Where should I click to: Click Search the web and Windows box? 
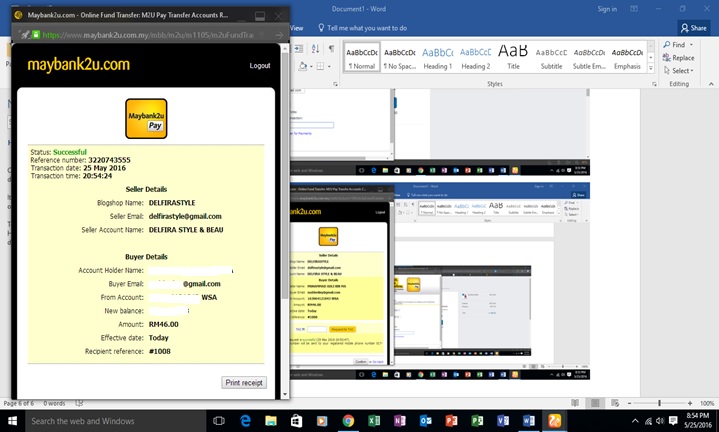coord(115,421)
